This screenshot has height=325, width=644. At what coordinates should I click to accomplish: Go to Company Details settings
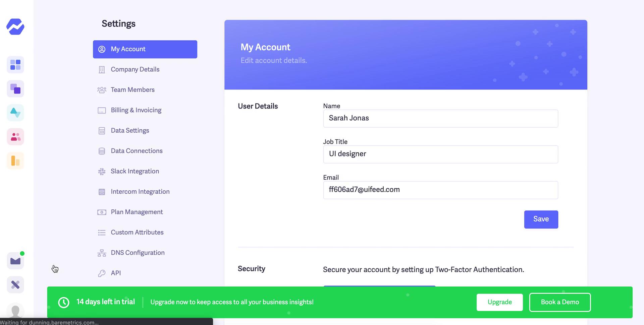pos(145,70)
